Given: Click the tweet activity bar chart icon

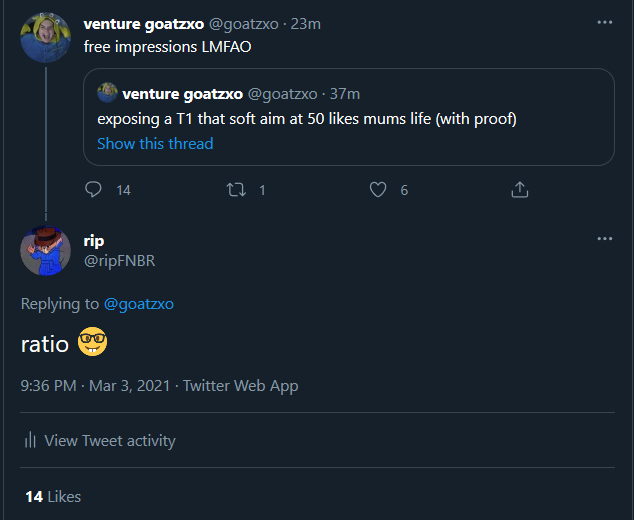Looking at the screenshot, I should click(30, 441).
